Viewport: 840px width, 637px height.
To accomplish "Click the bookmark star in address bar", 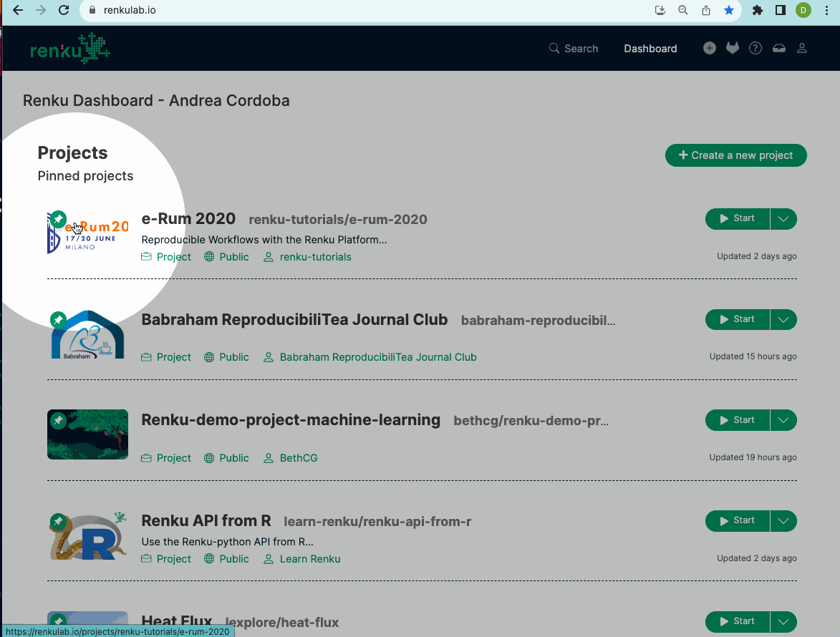I will [728, 10].
